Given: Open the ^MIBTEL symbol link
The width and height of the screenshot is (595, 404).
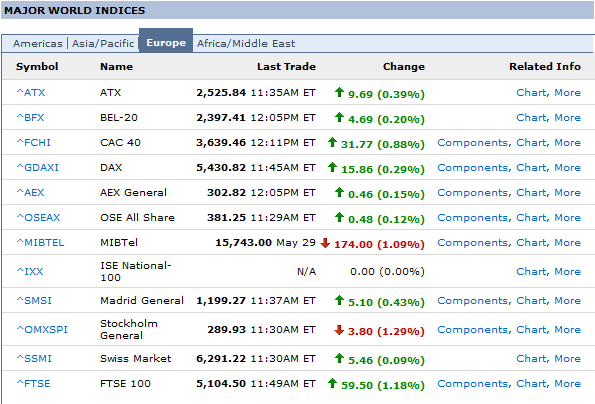Looking at the screenshot, I should (x=40, y=243).
